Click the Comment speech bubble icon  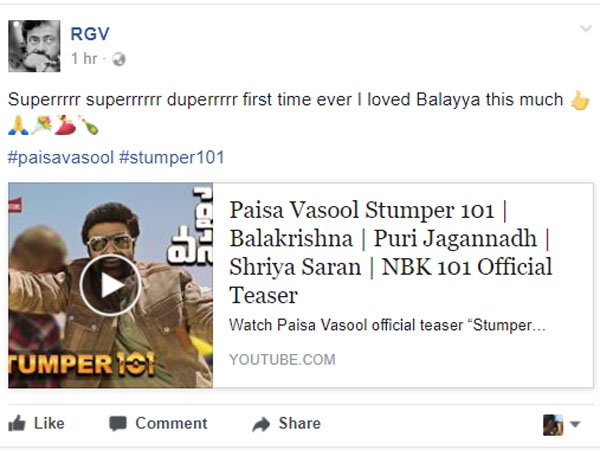click(x=117, y=424)
